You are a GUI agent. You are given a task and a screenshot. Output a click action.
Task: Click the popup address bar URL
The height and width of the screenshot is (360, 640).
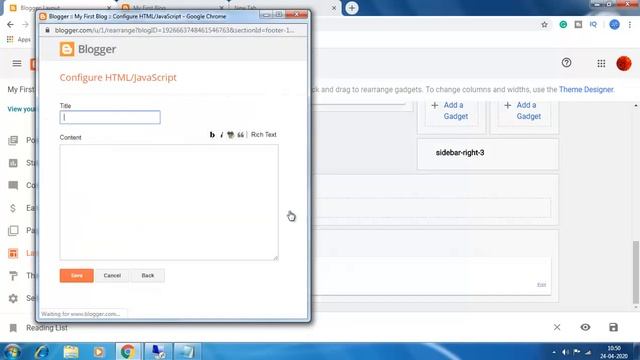174,30
